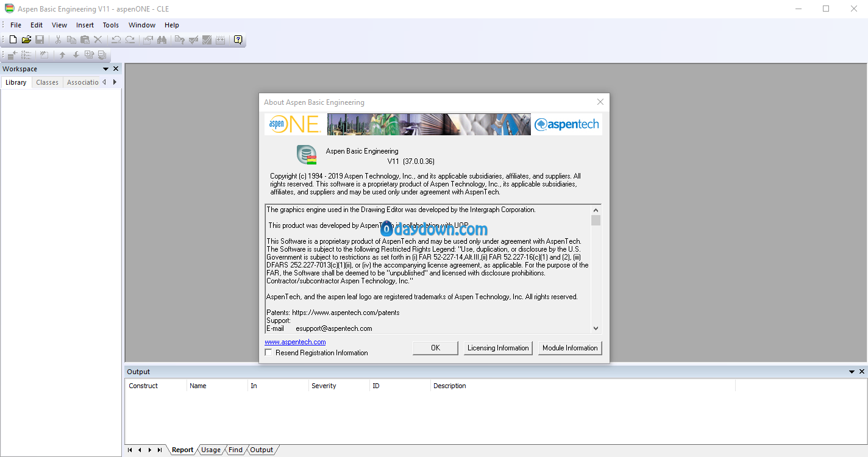
Task: Click the checked box toolbar icon
Action: [207, 40]
